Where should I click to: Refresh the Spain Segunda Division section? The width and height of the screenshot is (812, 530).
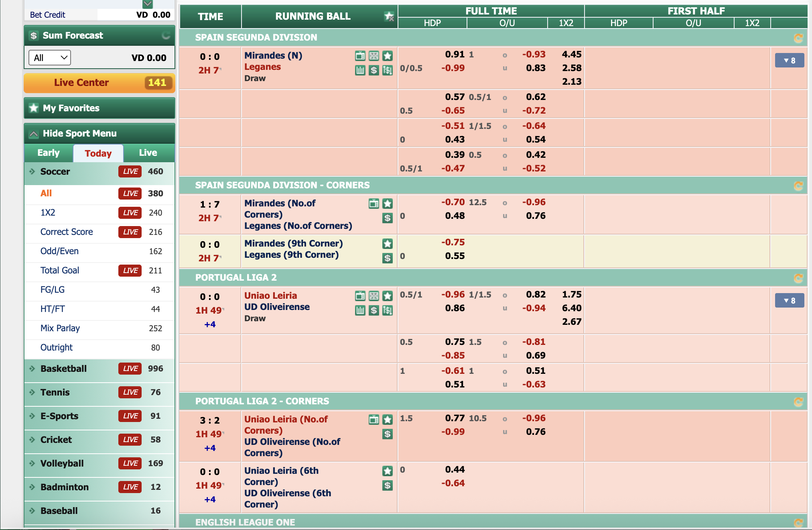pos(798,38)
